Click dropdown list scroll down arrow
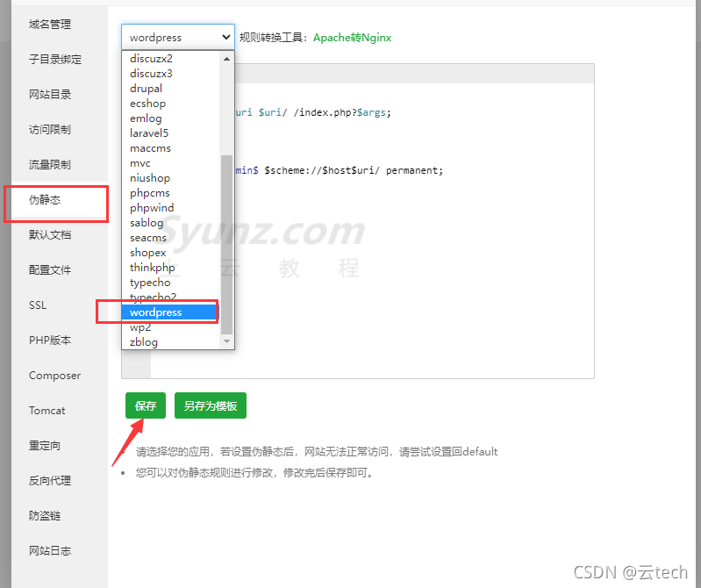Image resolution: width=701 pixels, height=588 pixels. tap(226, 341)
